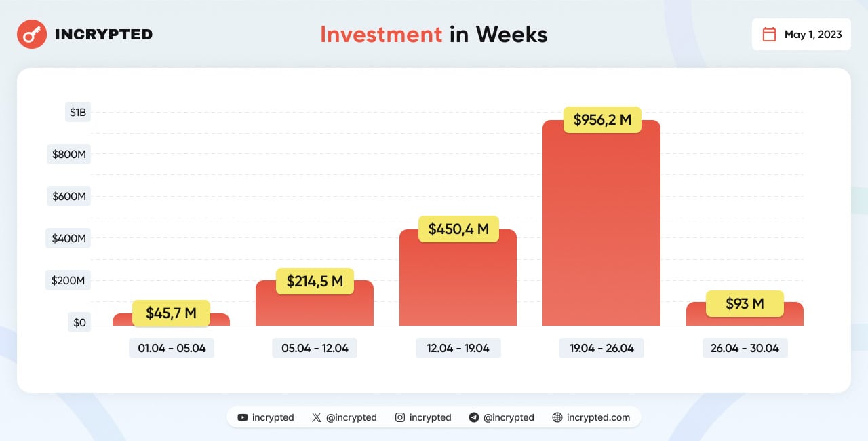
Task: Click the Instagram icon in footer
Action: click(400, 417)
